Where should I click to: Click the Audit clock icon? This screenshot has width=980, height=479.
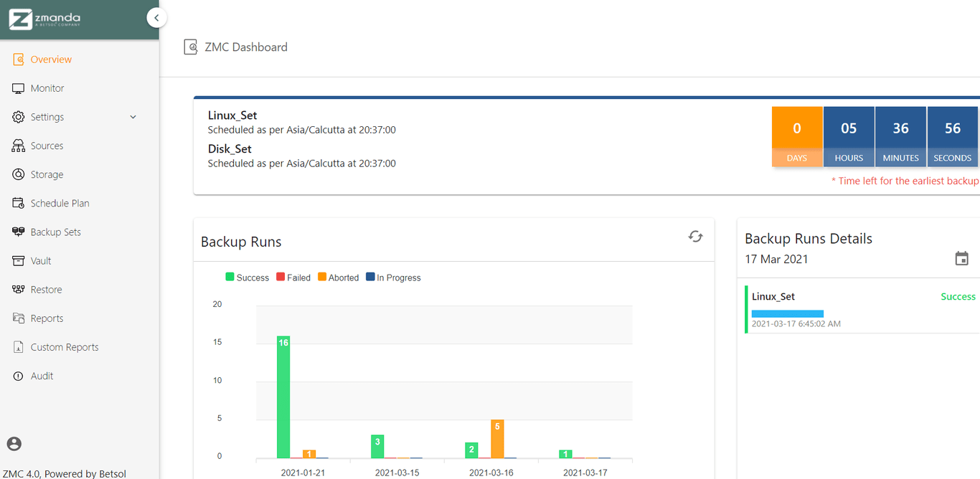19,376
